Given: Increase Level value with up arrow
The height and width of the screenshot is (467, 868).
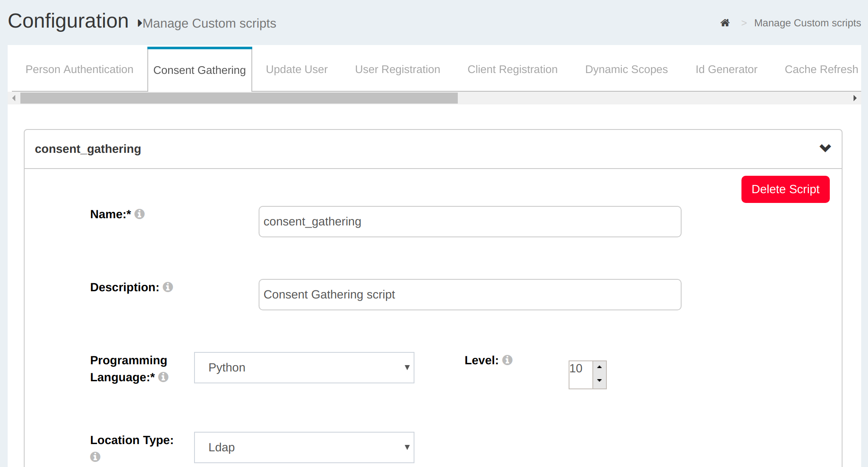Looking at the screenshot, I should coord(599,367).
